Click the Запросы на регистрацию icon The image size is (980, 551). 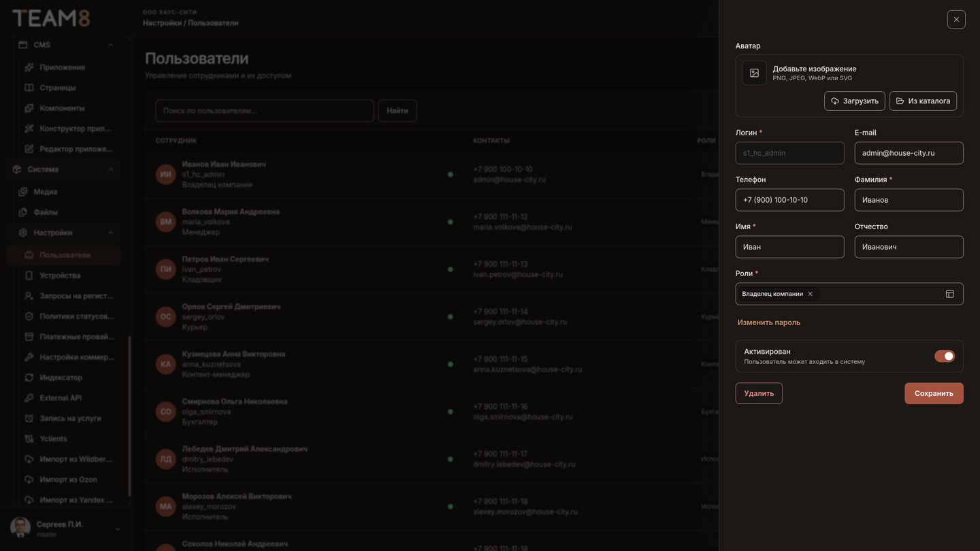[x=29, y=296]
